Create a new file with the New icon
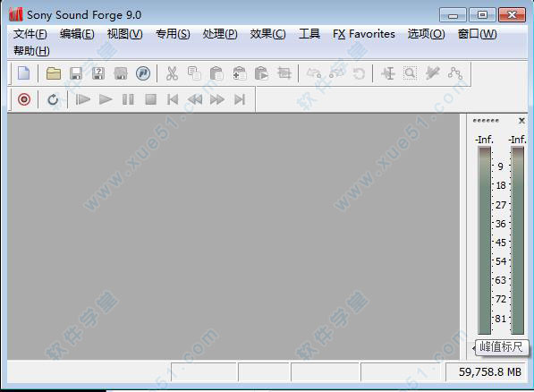534x392 pixels. (x=24, y=73)
